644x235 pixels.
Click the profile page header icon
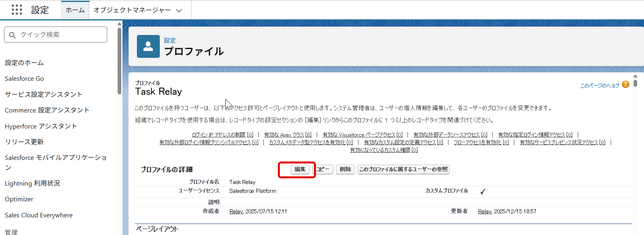[x=148, y=46]
